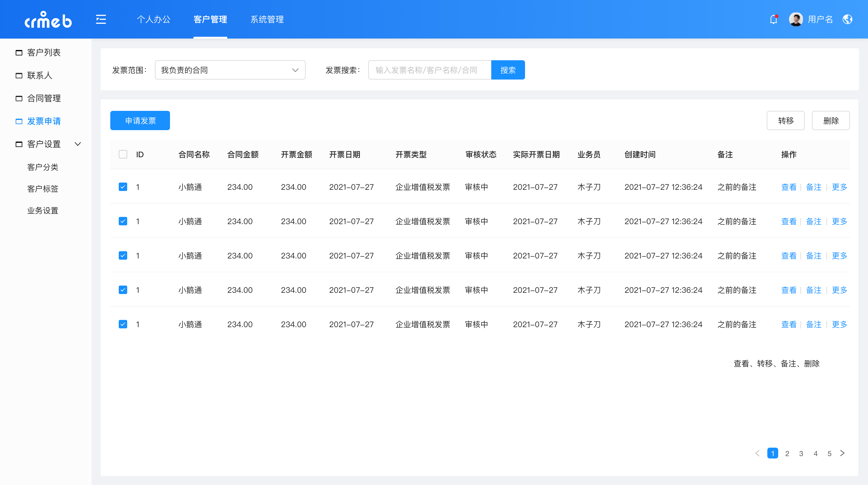The width and height of the screenshot is (868, 485).
Task: Click 更多 link in second row
Action: click(x=840, y=221)
